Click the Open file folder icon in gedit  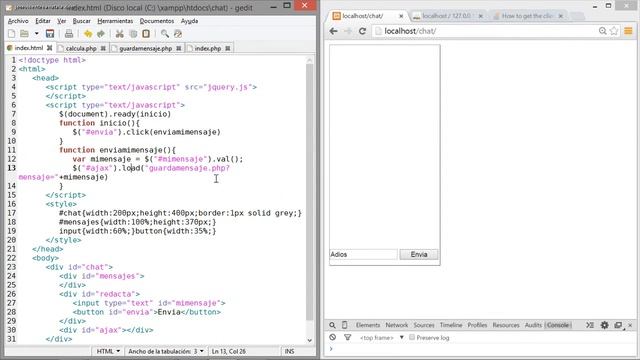(24, 34)
